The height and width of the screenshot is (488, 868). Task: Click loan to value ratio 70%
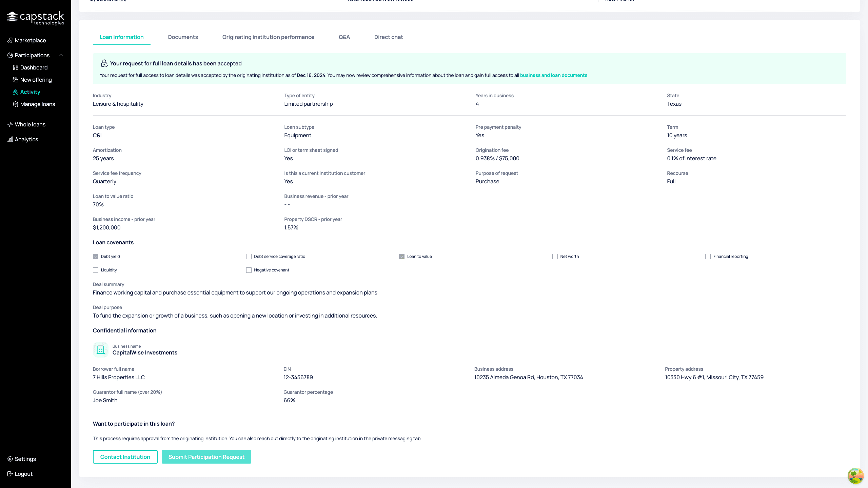[x=98, y=204]
